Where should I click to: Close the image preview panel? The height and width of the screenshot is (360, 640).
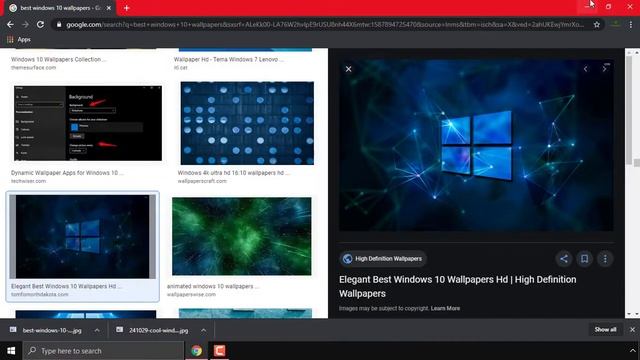tap(348, 69)
